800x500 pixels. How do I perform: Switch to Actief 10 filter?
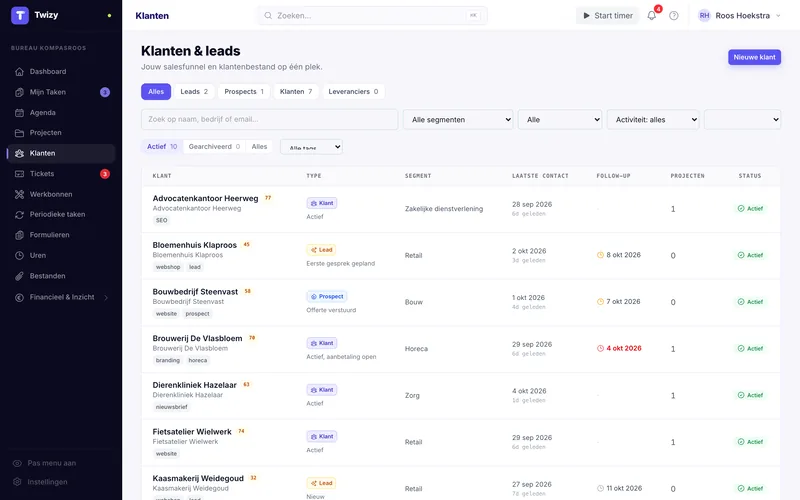point(162,147)
